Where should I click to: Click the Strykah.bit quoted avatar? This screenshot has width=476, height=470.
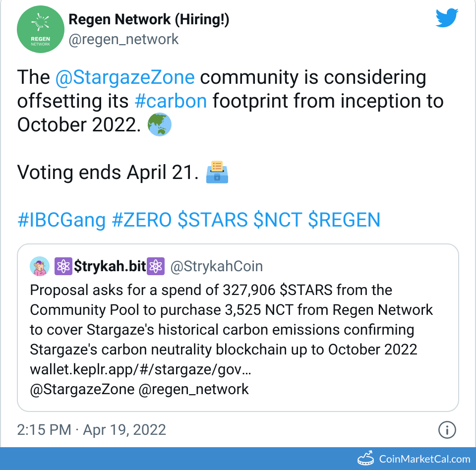click(x=40, y=266)
